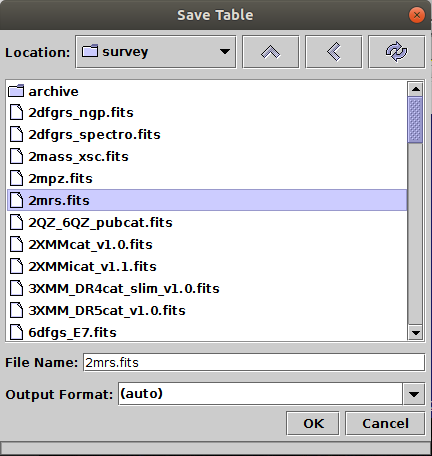Click file icon beside 2XMMcat_v1.0.fits
Screen dimensions: 432x456
(16, 244)
